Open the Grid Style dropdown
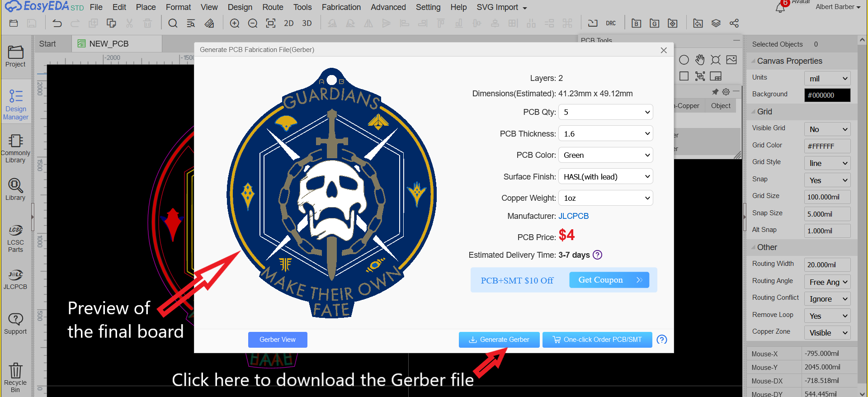 coord(827,163)
